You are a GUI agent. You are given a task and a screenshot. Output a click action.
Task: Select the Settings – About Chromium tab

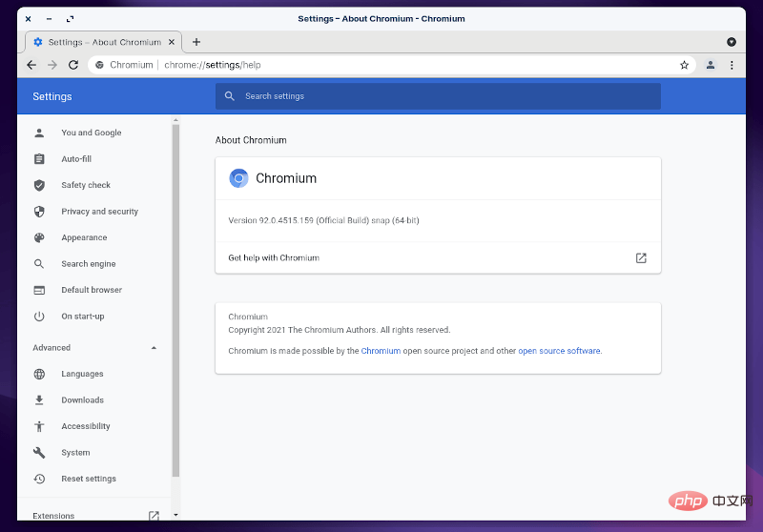(x=104, y=42)
